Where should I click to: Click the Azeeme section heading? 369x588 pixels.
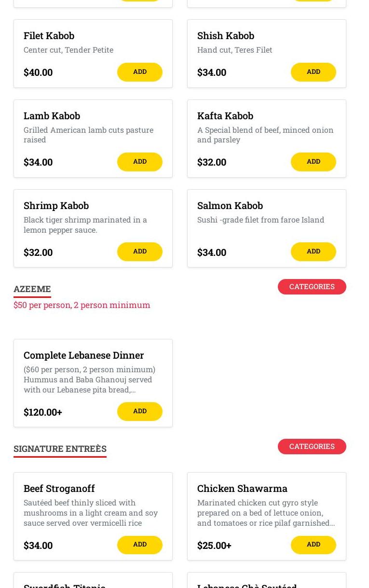pyautogui.click(x=32, y=289)
